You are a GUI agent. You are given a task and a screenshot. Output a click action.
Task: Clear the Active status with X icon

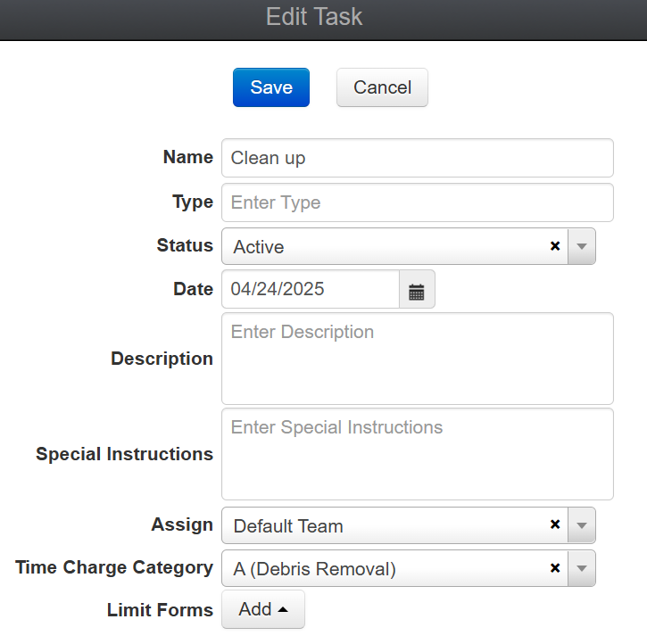pos(555,246)
